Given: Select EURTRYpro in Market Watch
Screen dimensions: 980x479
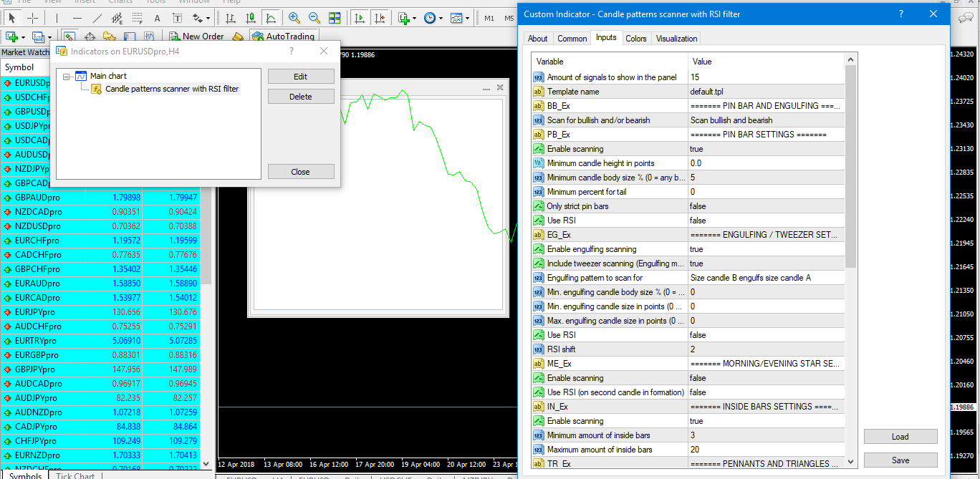Looking at the screenshot, I should 100,341.
